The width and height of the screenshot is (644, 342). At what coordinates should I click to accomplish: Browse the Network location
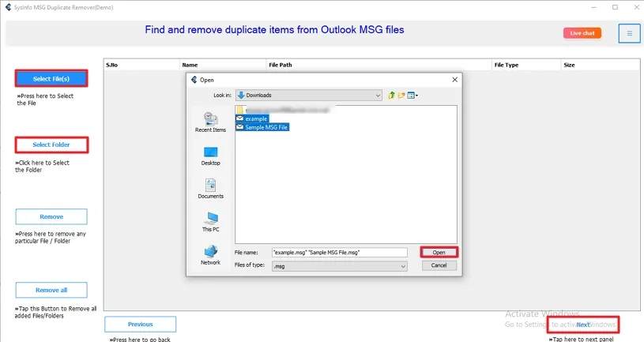pos(210,254)
